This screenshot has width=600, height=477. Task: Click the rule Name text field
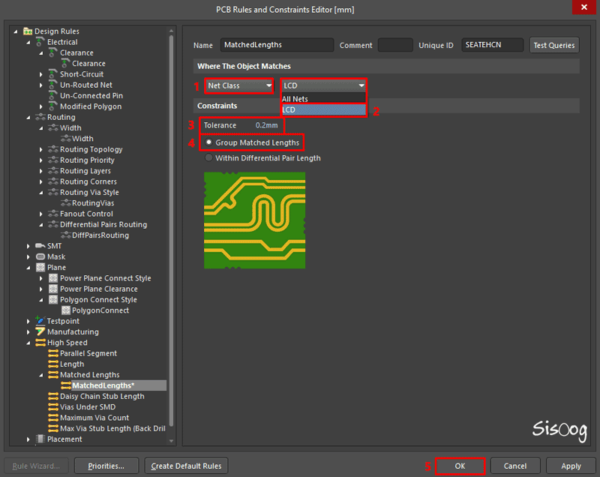[276, 45]
